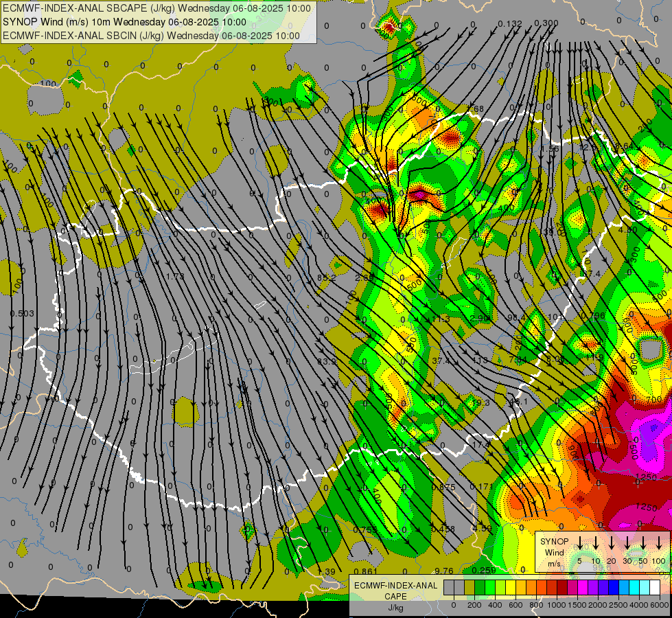Image resolution: width=672 pixels, height=618 pixels.
Task: Click the 1.39 value on the map
Action: pyautogui.click(x=327, y=571)
